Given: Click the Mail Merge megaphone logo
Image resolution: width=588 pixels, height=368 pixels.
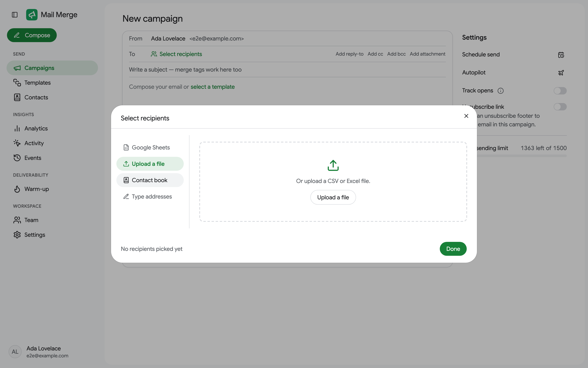Looking at the screenshot, I should coord(32,15).
